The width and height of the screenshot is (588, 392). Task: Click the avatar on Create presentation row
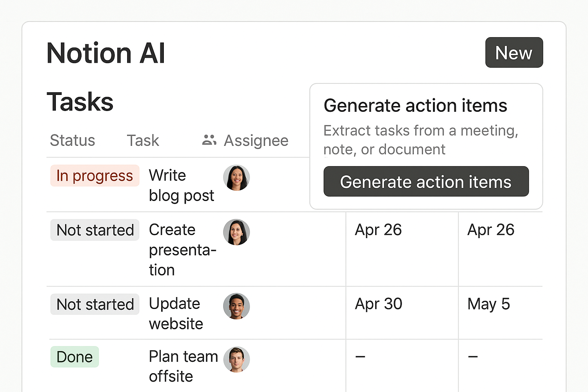236,232
